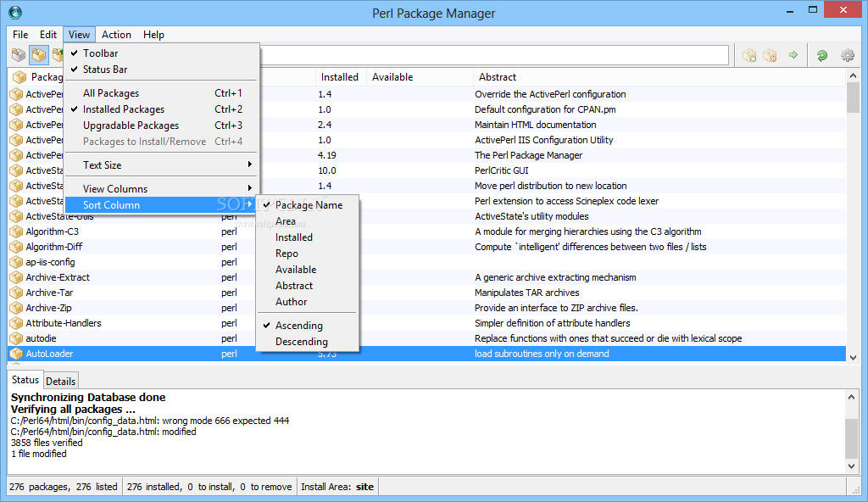868x502 pixels.
Task: Refresh database with the green arrow icon
Action: point(822,55)
